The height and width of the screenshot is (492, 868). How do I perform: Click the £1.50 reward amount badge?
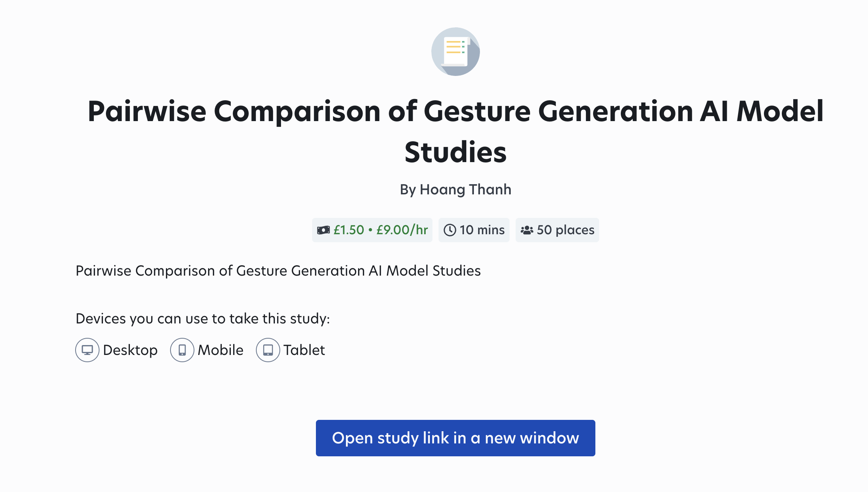click(x=349, y=230)
